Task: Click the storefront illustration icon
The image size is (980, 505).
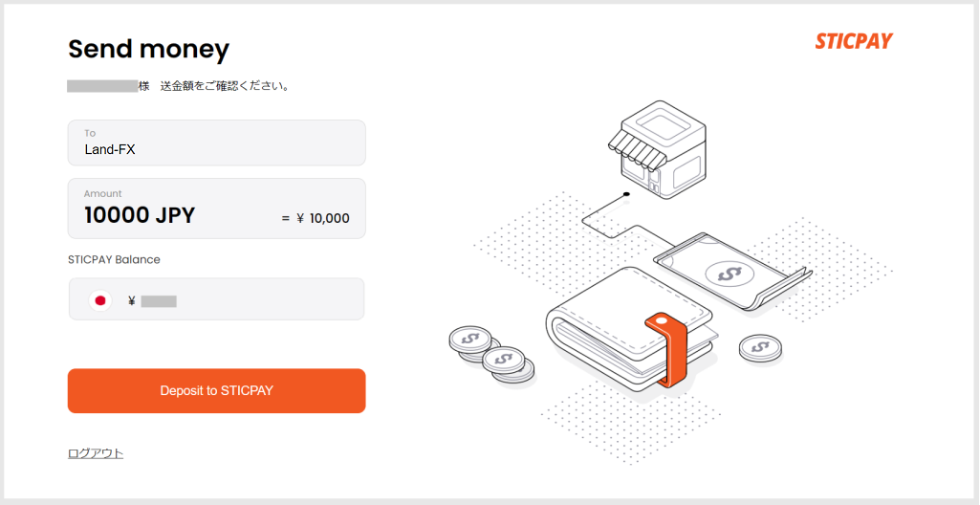Action: [x=658, y=149]
